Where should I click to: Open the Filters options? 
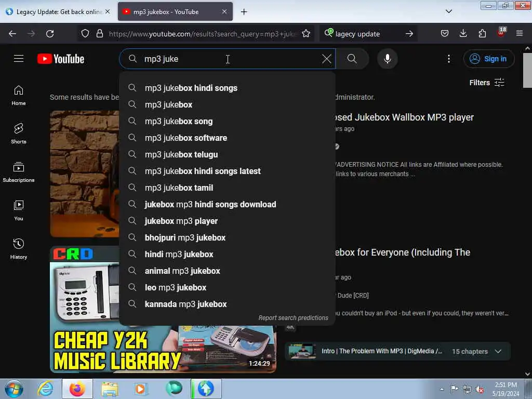tap(487, 83)
